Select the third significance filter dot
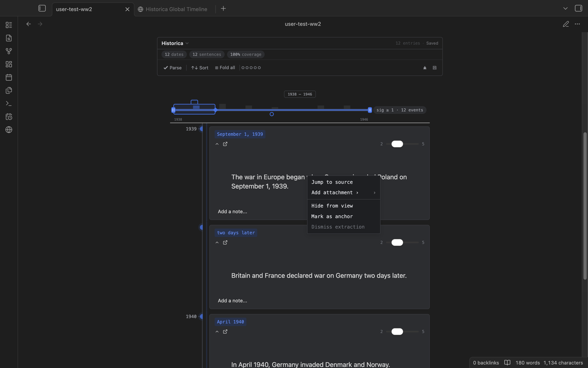This screenshot has width=588, height=368. click(251, 68)
